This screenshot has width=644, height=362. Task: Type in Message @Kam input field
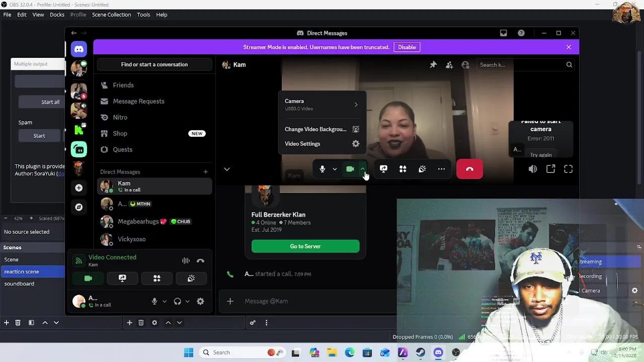317,301
